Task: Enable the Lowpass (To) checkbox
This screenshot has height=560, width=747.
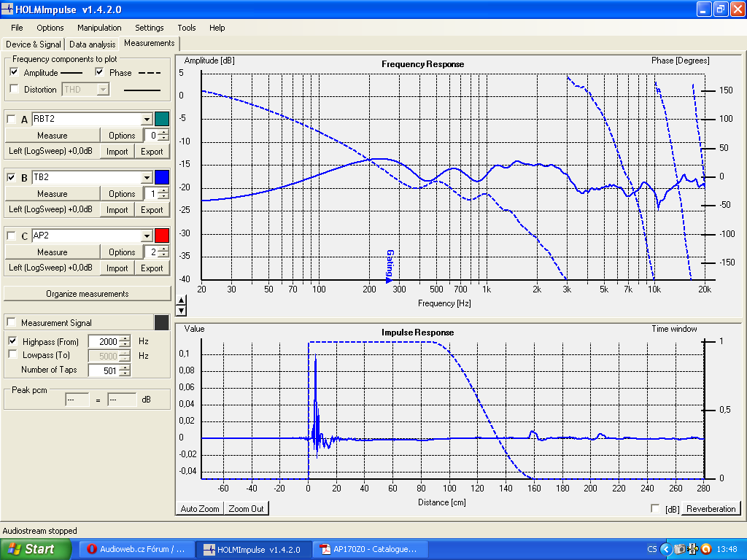Action: (13, 355)
